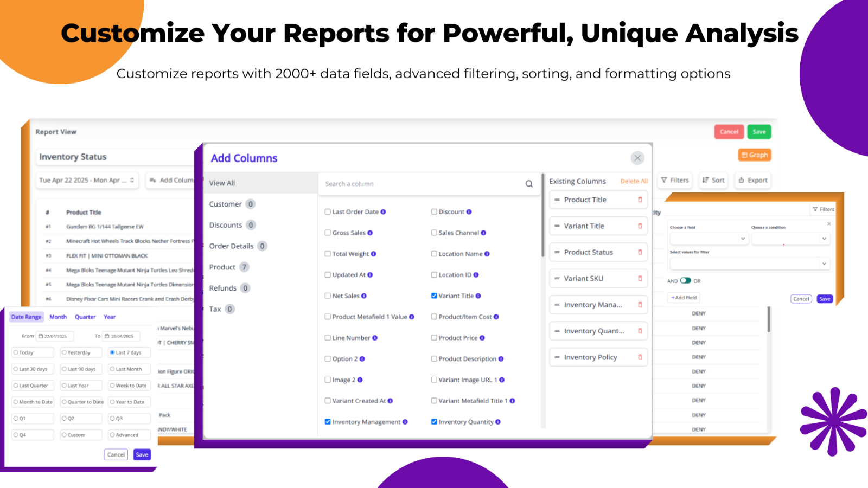Screen dimensions: 868x488
Task: Open the Choose a condition dropdown
Action: point(790,239)
